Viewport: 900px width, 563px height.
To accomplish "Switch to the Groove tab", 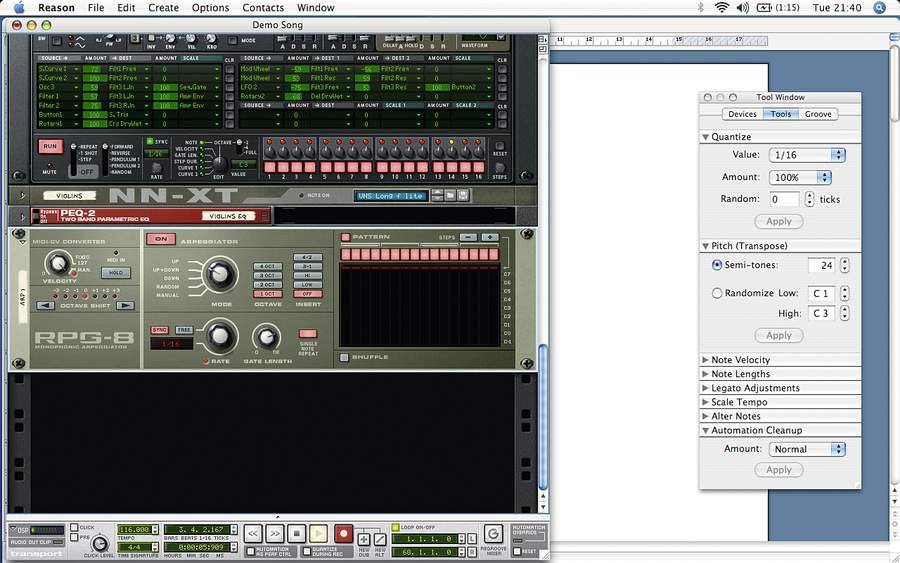I will pyautogui.click(x=818, y=114).
